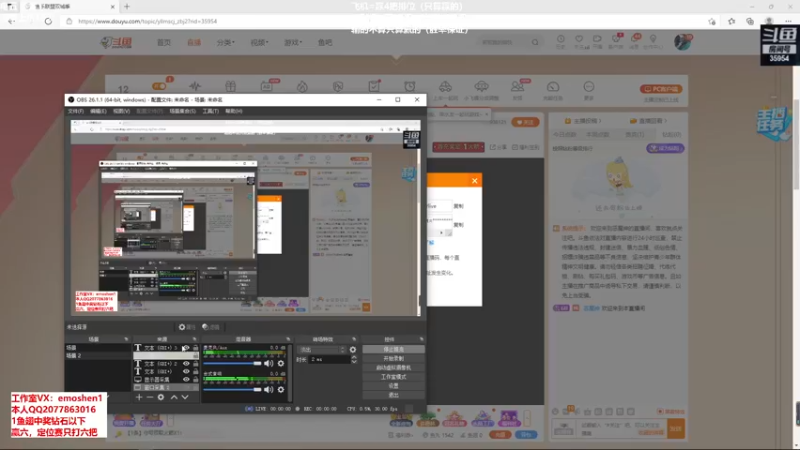This screenshot has width=800, height=450.
Task: Adjust the 台式音响 volume slider
Action: [232, 389]
